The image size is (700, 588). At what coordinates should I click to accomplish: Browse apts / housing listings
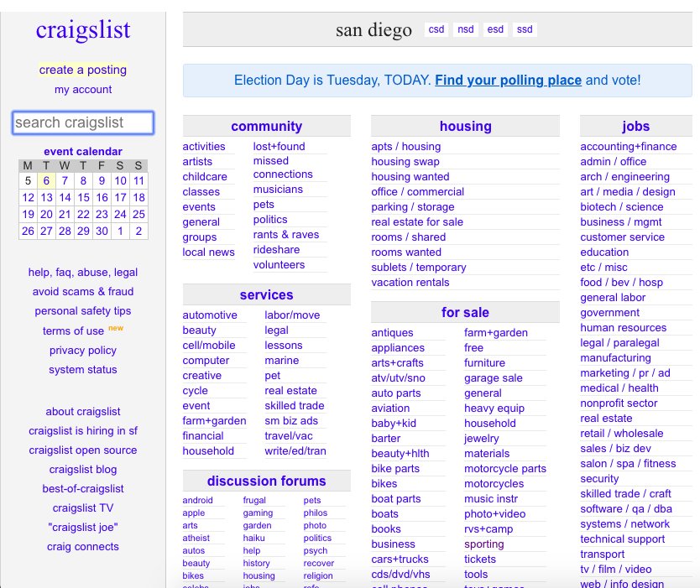pos(405,146)
